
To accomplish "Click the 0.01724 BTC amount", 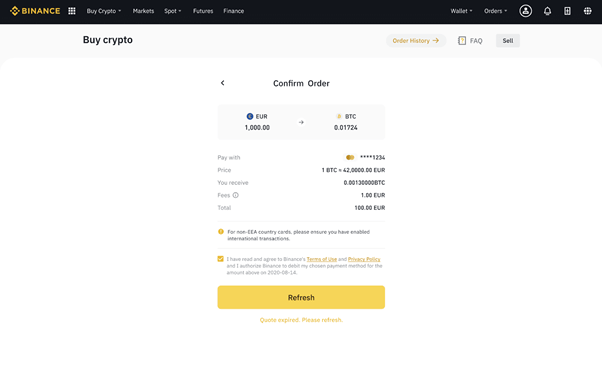I will (346, 127).
